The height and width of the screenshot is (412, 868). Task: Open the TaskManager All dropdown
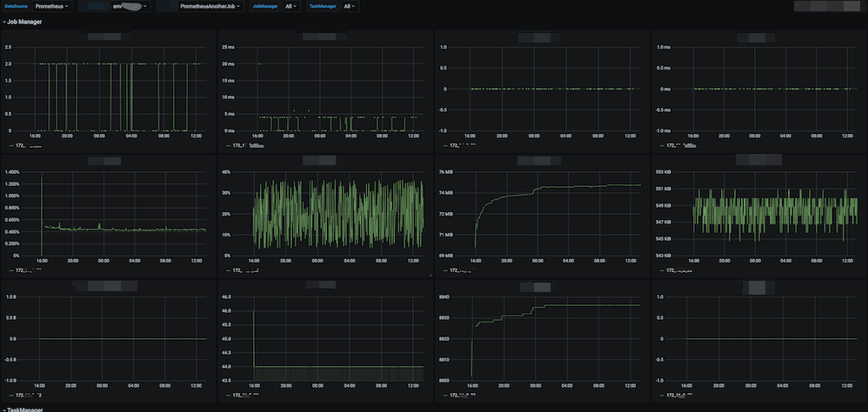350,6
